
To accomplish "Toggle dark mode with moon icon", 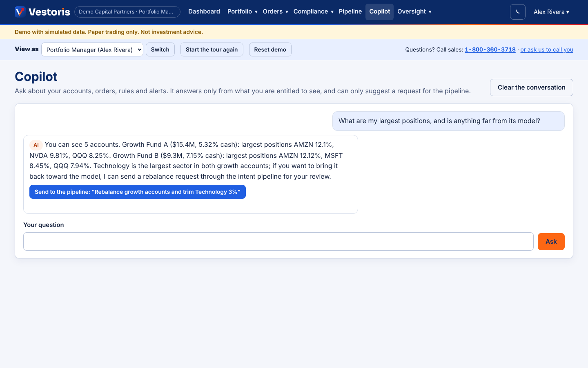I will coord(518,12).
